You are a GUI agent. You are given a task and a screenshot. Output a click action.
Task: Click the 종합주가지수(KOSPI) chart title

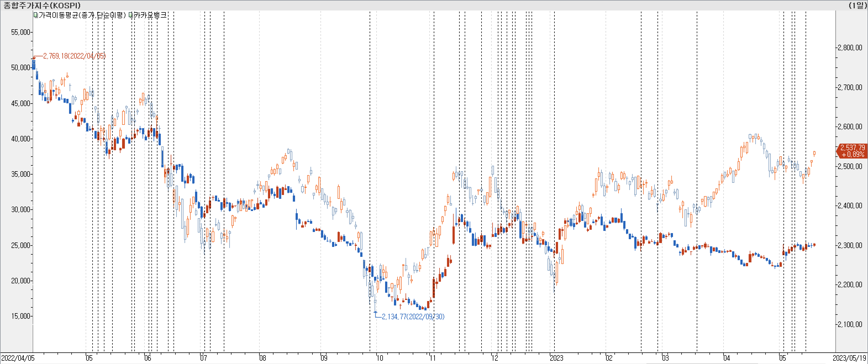42,5
